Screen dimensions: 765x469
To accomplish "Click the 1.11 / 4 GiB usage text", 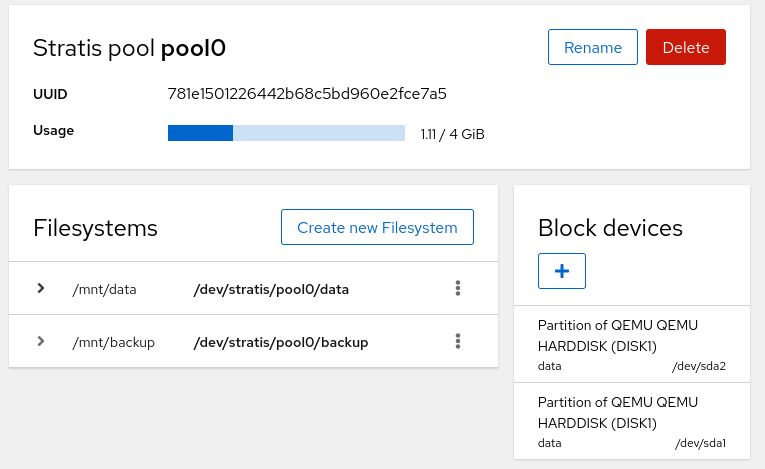I will [452, 134].
